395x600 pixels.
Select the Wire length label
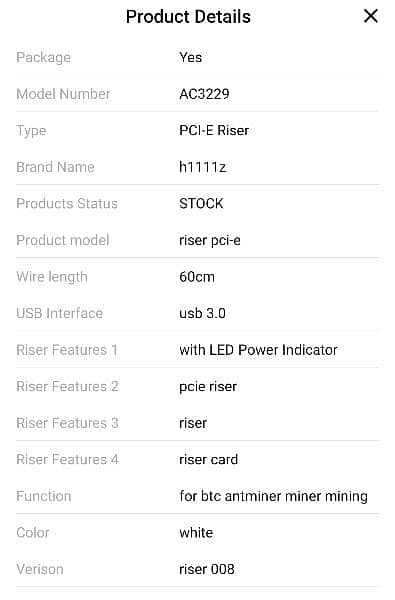pyautogui.click(x=52, y=277)
